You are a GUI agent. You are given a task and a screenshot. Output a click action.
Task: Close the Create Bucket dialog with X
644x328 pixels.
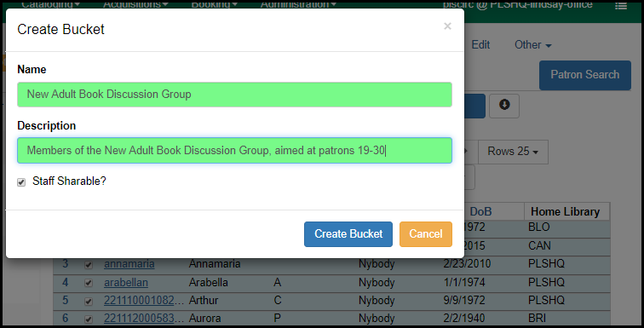448,26
